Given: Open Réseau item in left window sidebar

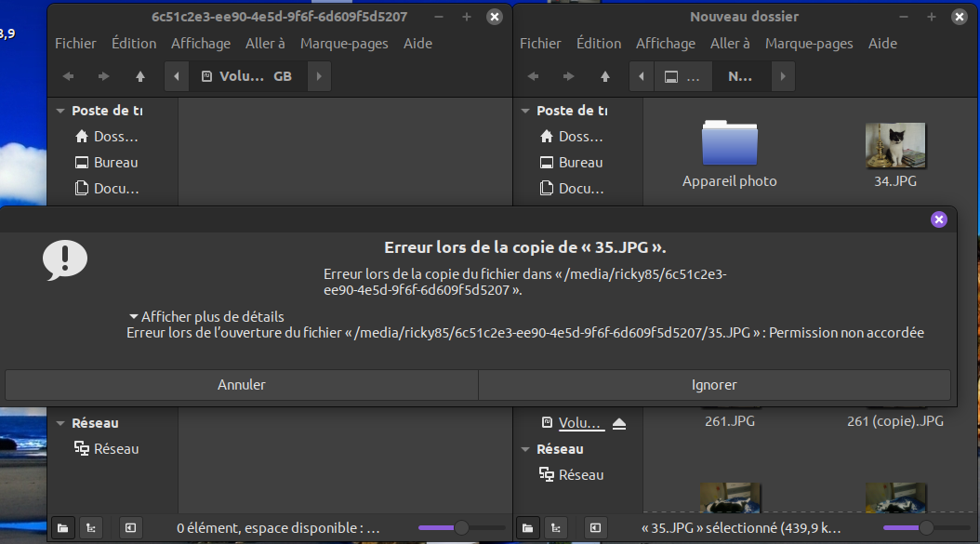Looking at the screenshot, I should [107, 449].
